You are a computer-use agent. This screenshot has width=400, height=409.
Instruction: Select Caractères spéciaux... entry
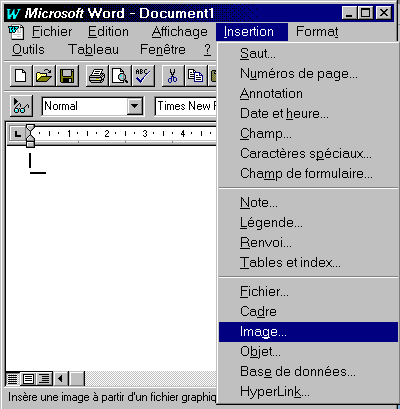pyautogui.click(x=308, y=154)
